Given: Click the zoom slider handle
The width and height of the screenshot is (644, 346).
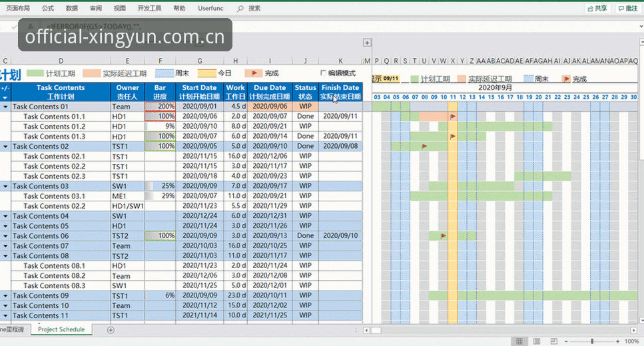Looking at the screenshot, I should coord(592,341).
